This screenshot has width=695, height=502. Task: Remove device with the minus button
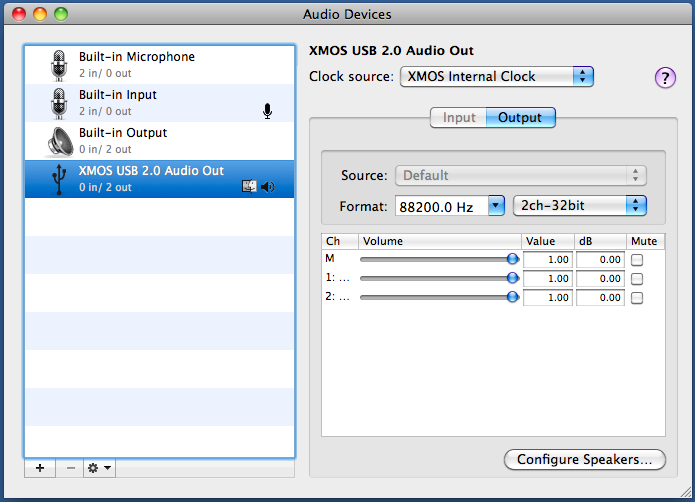(x=70, y=468)
